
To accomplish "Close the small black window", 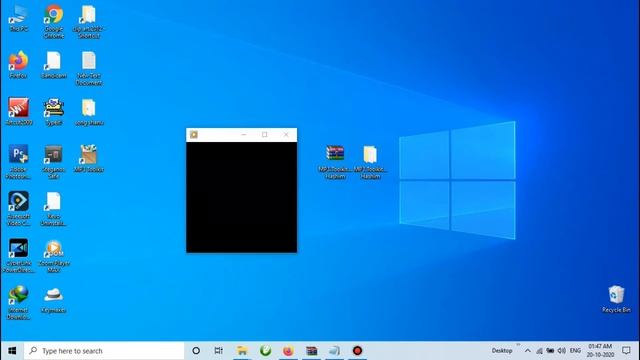I will click(286, 135).
